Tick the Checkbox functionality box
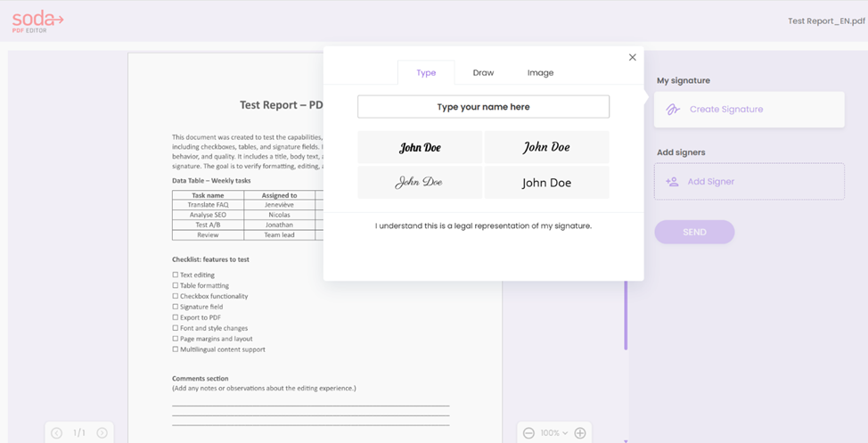868x443 pixels. [x=175, y=296]
